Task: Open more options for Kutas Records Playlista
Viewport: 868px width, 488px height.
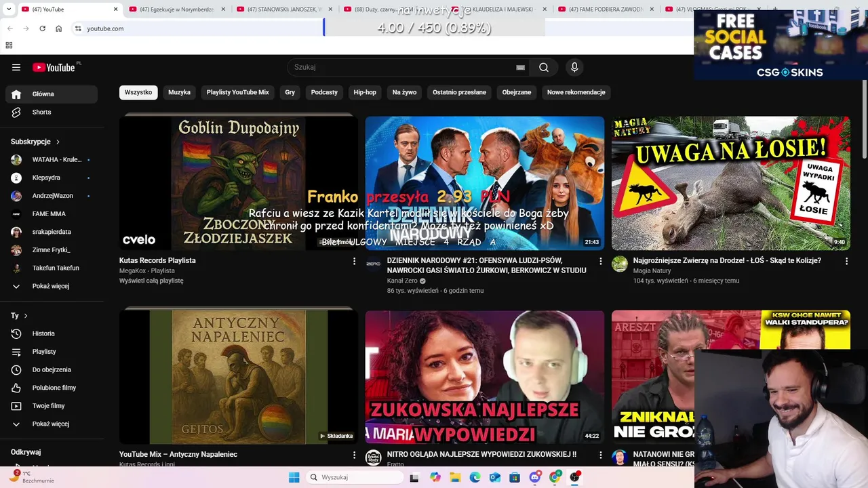Action: click(x=354, y=261)
